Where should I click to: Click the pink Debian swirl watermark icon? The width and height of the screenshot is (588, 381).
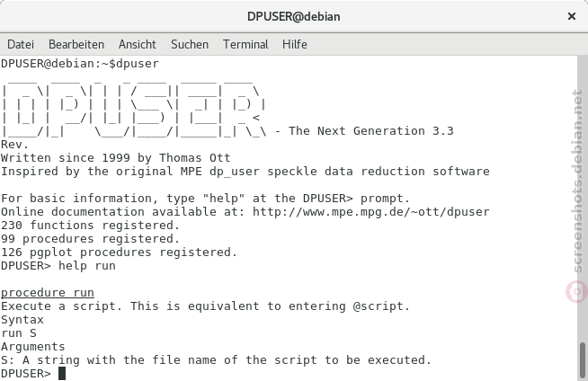click(576, 291)
